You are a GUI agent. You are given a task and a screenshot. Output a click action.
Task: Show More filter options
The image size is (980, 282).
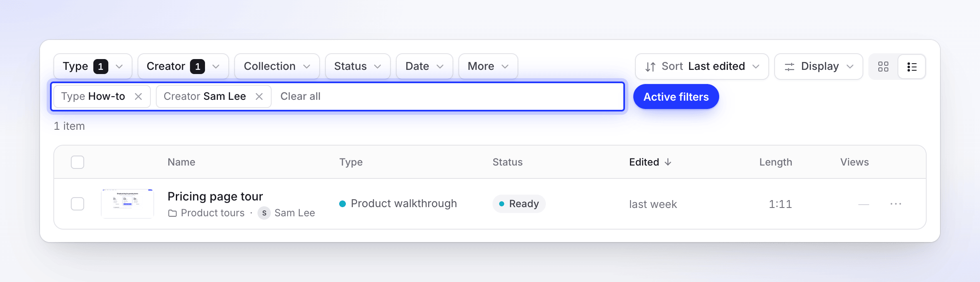point(488,67)
